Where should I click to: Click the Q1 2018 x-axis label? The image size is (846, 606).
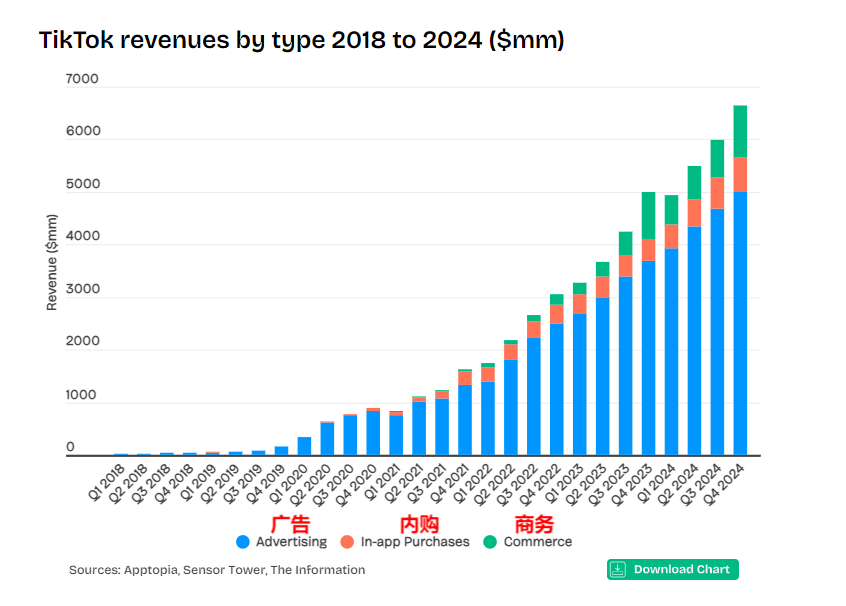[107, 482]
